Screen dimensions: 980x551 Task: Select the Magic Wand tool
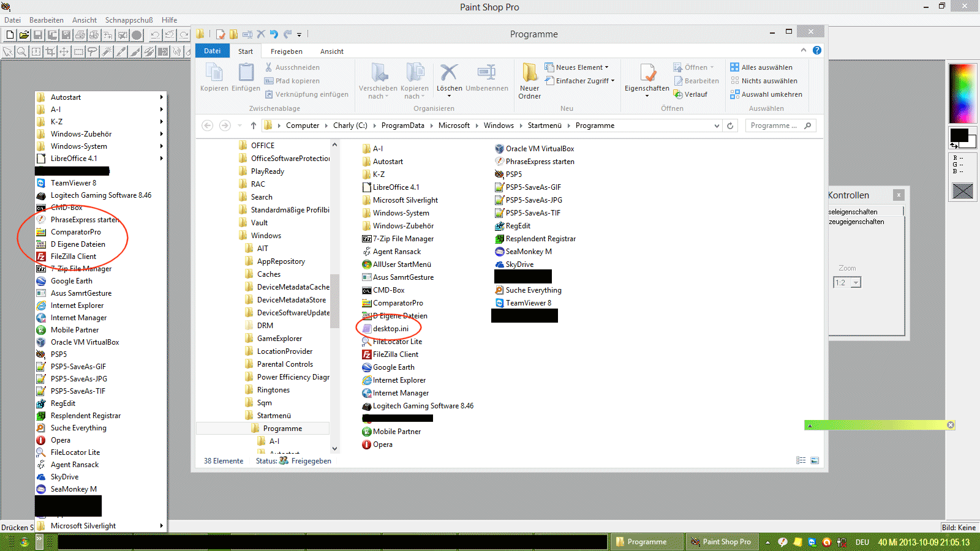107,52
